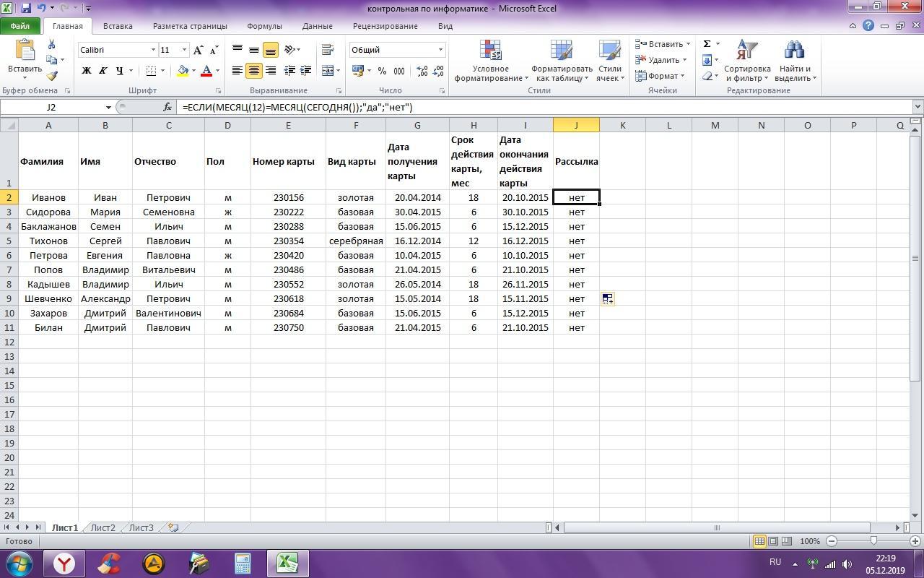Click the Merge and Center cells icon
This screenshot has height=578, width=924.
[x=328, y=71]
